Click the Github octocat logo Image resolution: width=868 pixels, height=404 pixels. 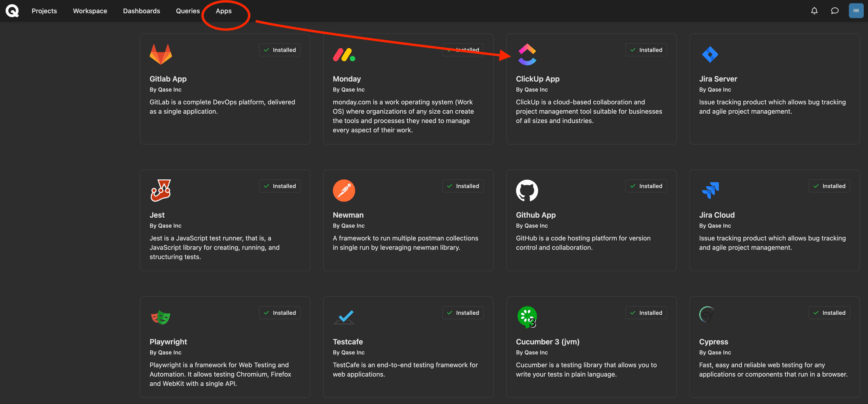click(527, 191)
